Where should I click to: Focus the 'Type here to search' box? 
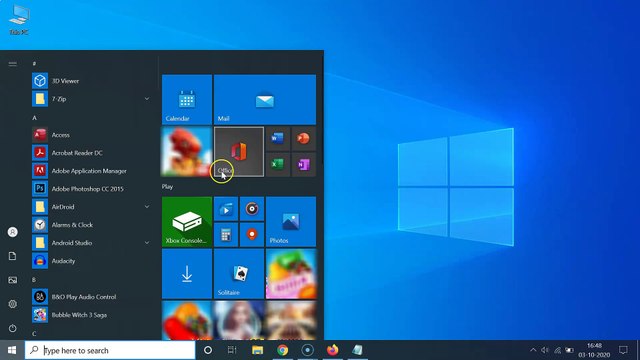tap(110, 350)
